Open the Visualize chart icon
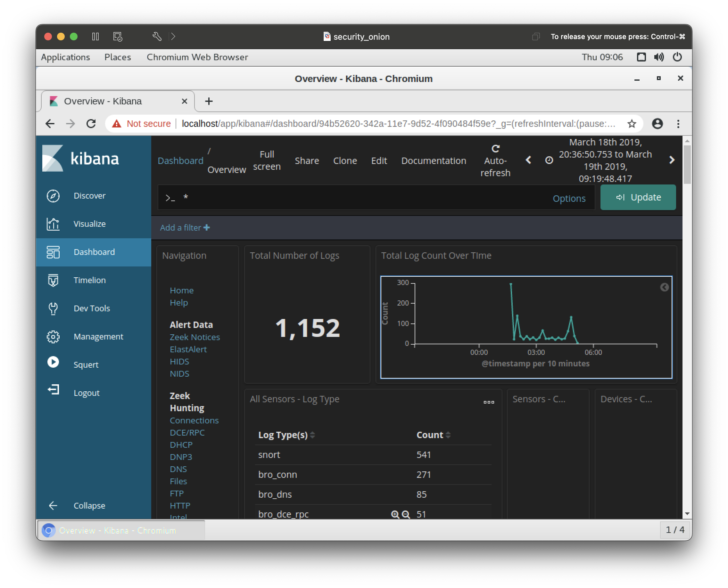 [53, 224]
